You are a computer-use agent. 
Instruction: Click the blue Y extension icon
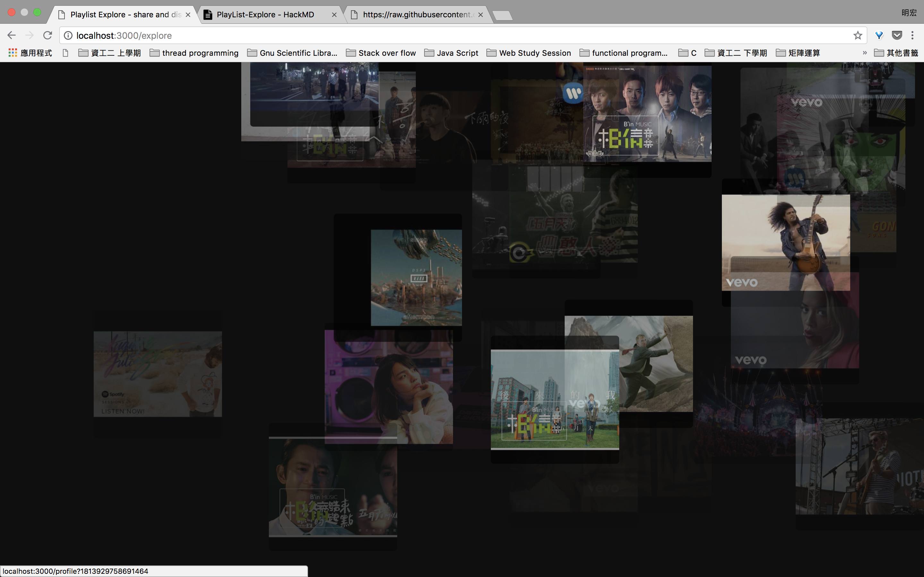click(879, 36)
